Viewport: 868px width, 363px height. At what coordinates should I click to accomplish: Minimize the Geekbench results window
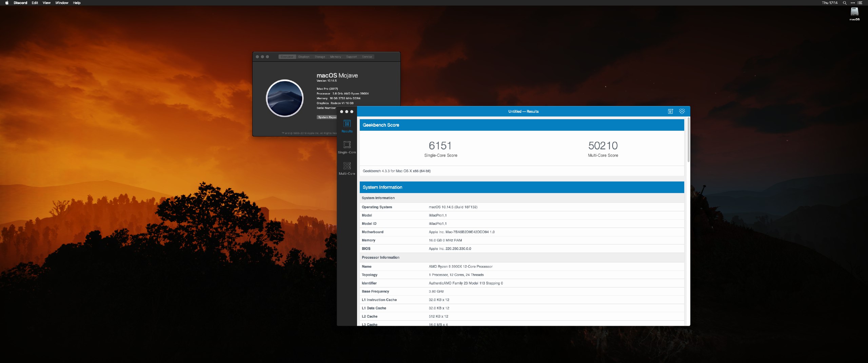click(x=347, y=111)
